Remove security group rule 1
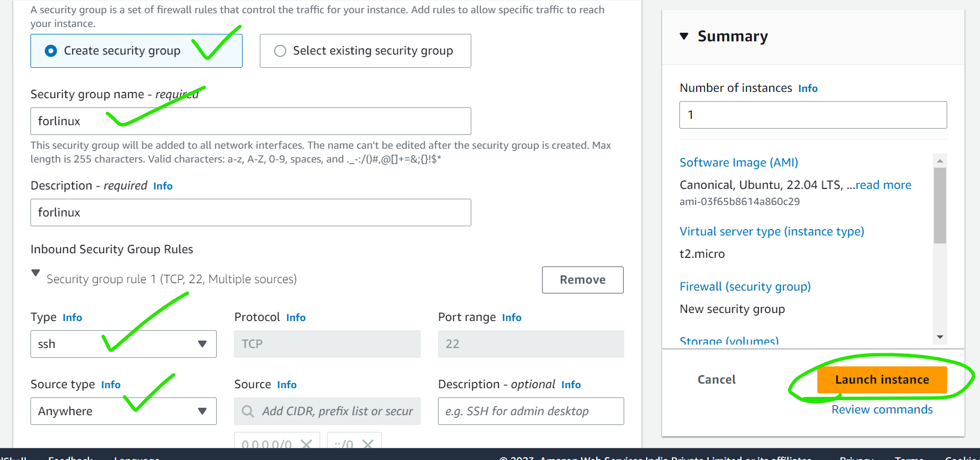The width and height of the screenshot is (980, 460). click(583, 280)
